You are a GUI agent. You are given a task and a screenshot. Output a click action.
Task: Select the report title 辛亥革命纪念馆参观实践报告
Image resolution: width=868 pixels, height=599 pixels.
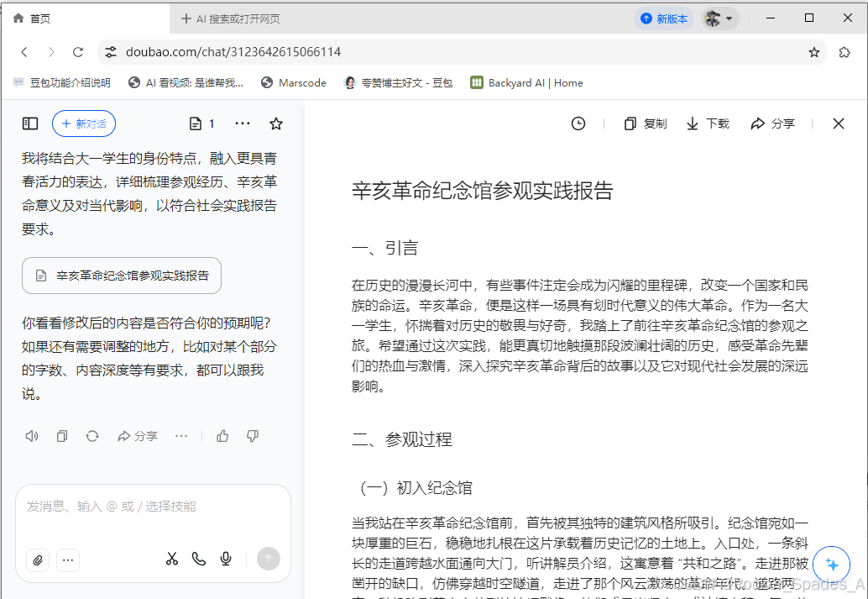[483, 191]
